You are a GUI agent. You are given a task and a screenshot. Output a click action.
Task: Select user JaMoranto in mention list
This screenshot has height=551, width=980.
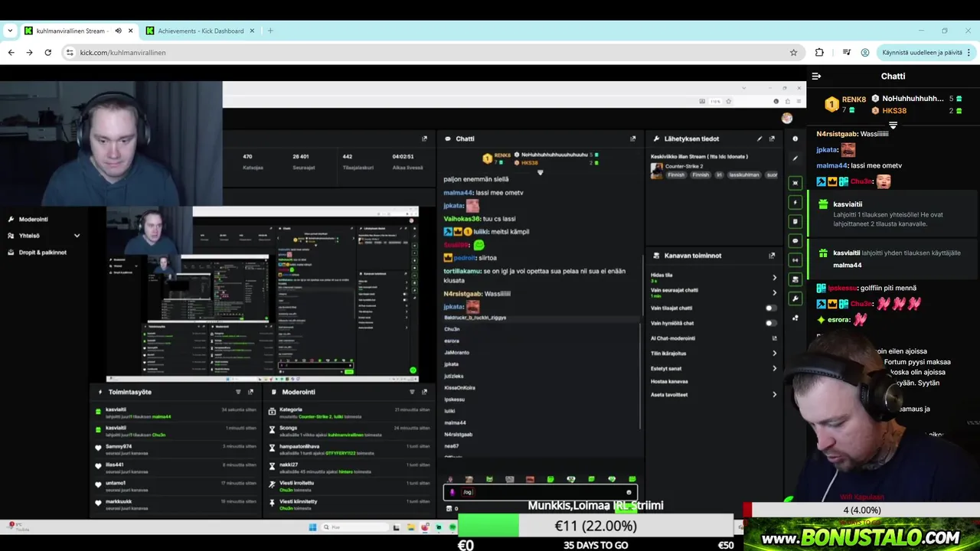457,352
